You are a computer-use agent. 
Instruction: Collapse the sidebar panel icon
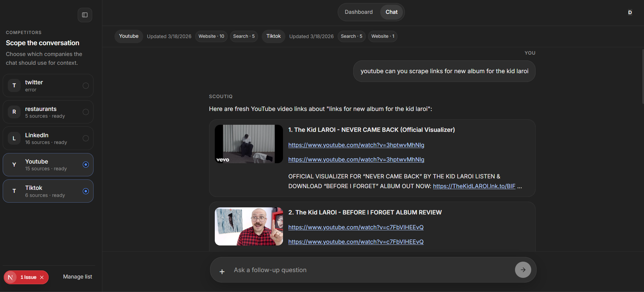(85, 15)
